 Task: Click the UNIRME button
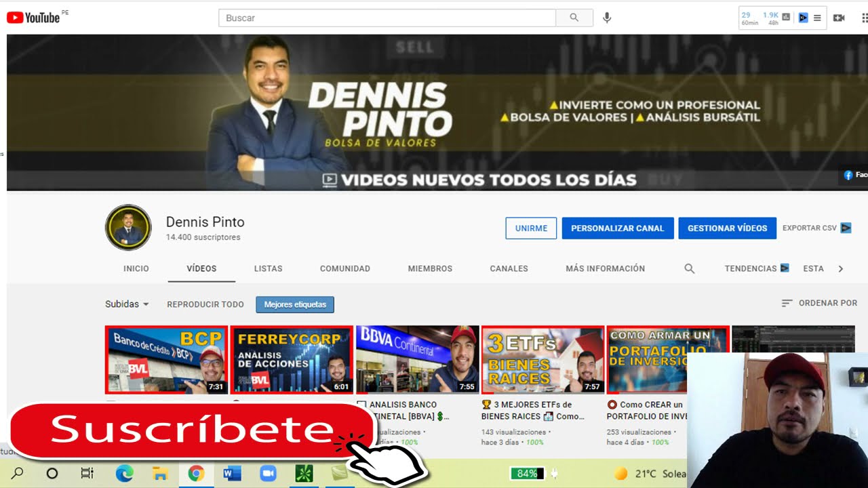[531, 228]
